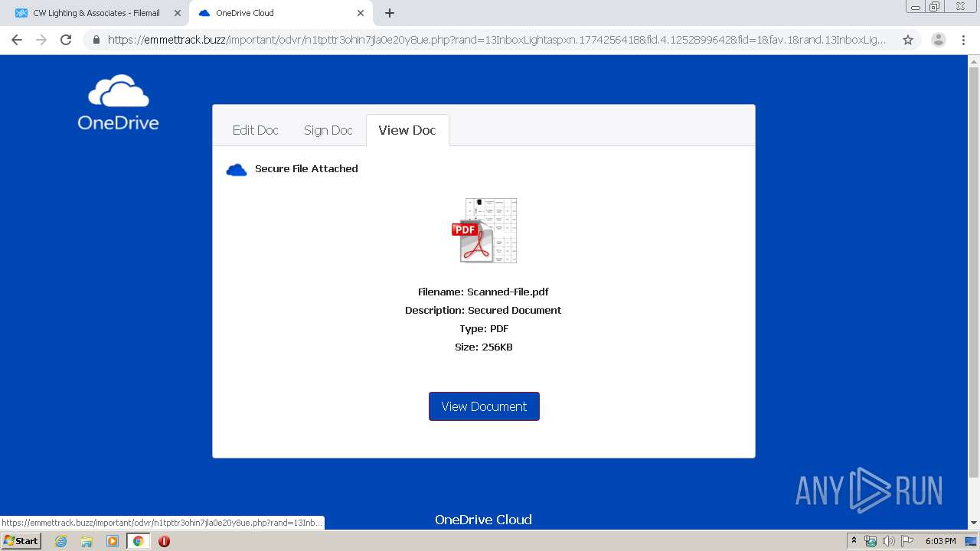
Task: Open the Chrome three-dot menu
Action: click(x=965, y=40)
